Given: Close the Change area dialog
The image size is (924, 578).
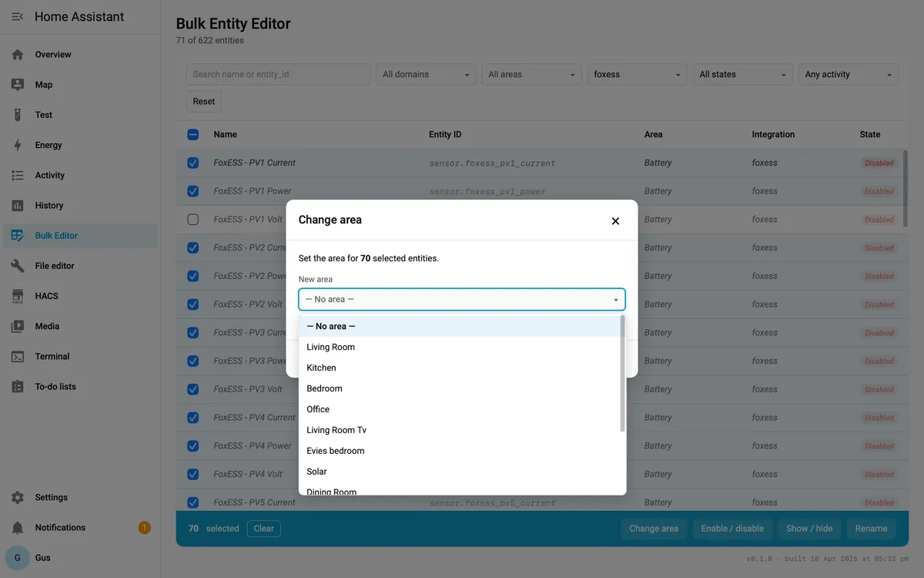Looking at the screenshot, I should 615,221.
